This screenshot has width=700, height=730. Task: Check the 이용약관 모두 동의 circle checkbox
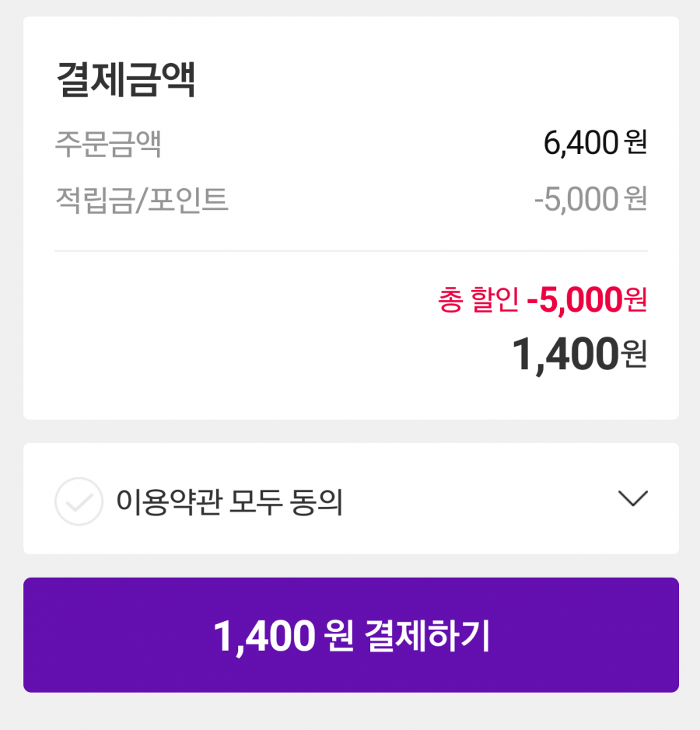pos(79,501)
